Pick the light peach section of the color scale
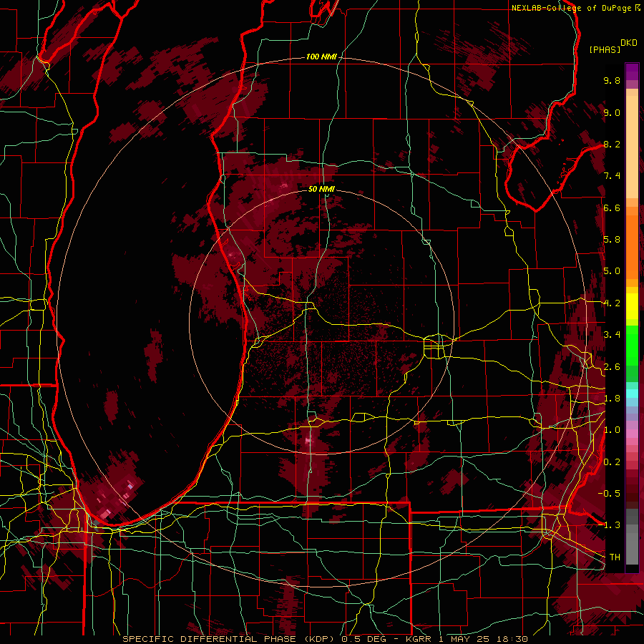This screenshot has width=644, height=644. tap(632, 148)
